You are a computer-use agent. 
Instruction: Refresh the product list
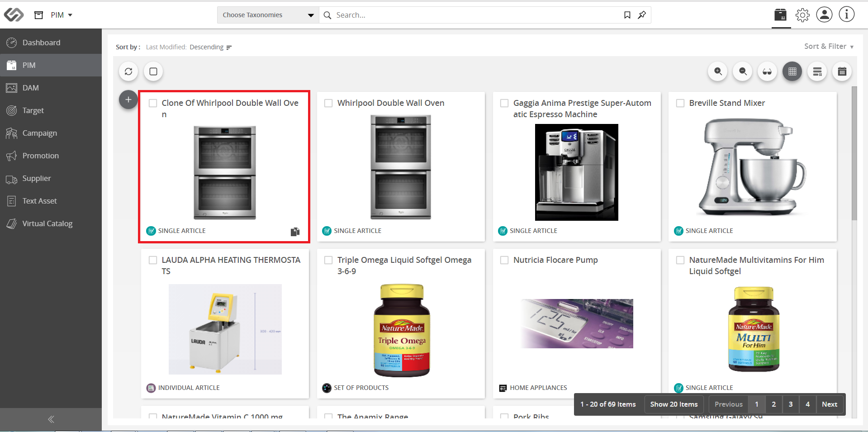(x=128, y=71)
